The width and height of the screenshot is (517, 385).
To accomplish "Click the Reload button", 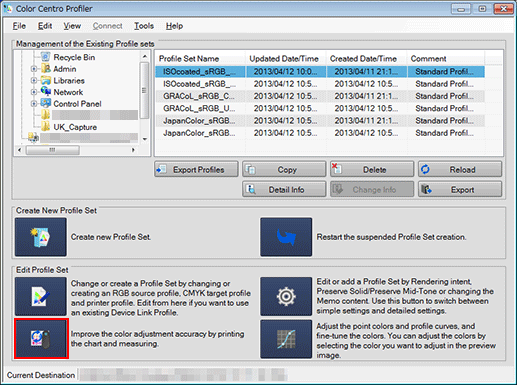I will coord(460,169).
